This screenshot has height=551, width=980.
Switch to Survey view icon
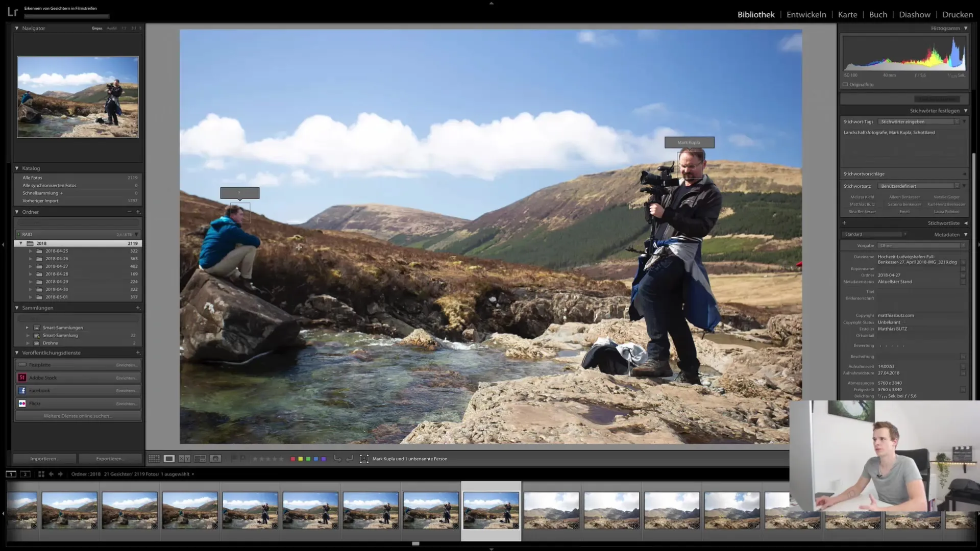point(200,459)
